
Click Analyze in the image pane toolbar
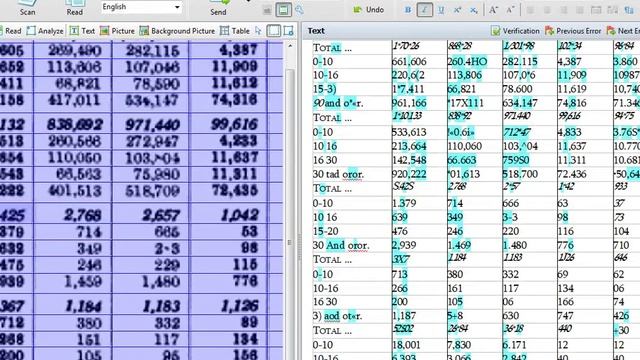[x=45, y=31]
